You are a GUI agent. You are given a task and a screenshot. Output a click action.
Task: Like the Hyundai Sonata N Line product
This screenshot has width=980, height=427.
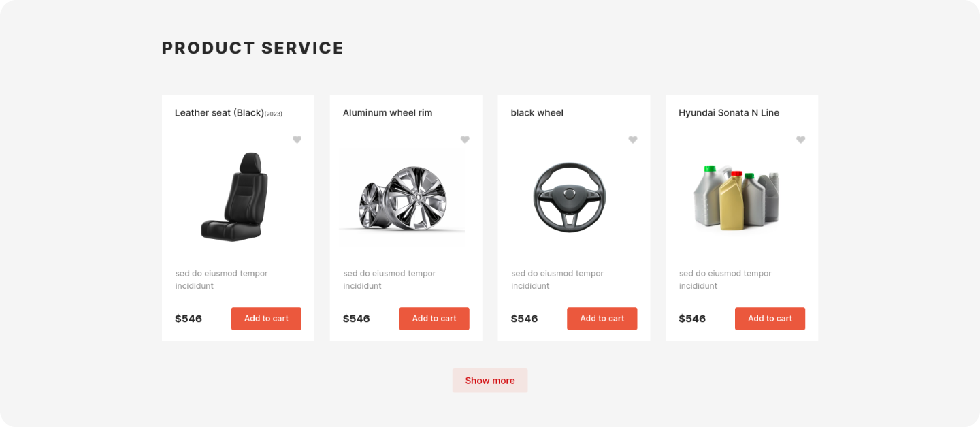(800, 140)
